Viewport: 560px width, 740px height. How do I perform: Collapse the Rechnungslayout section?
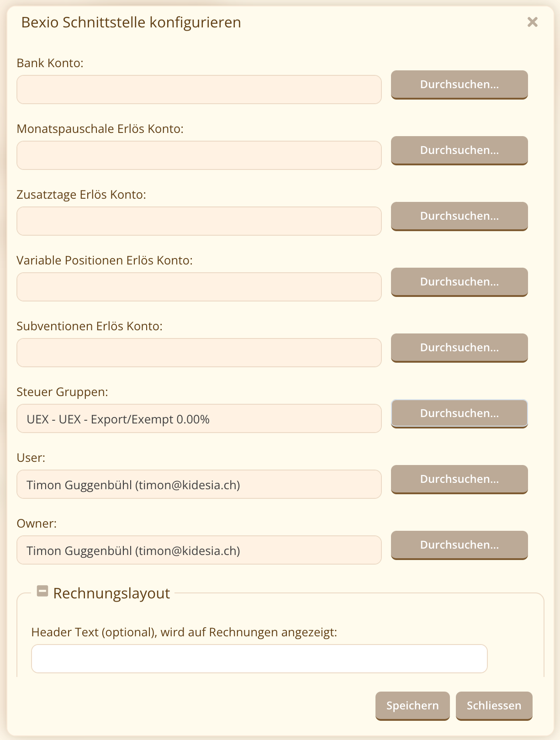[x=42, y=591]
